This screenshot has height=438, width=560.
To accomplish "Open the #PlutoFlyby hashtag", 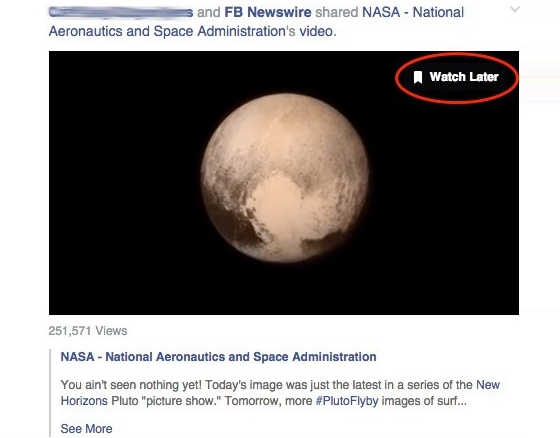I will 347,401.
